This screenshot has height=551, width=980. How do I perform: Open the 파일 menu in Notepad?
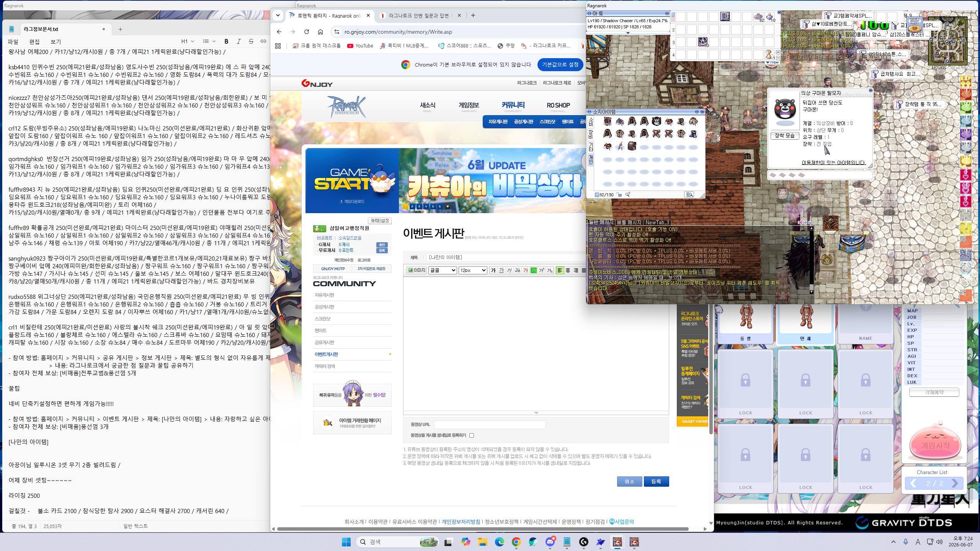coord(13,42)
